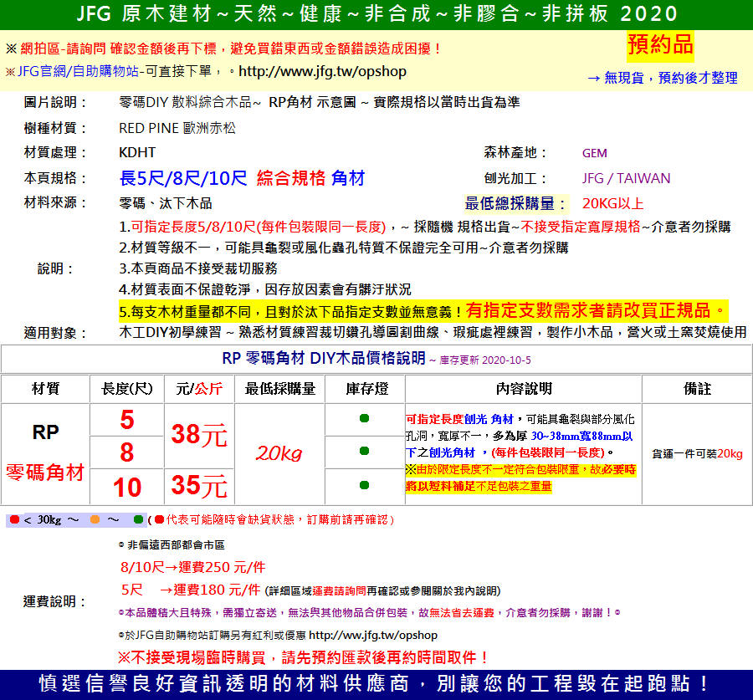Click the highlighted "最低總採購量：" label
Image resolution: width=753 pixels, height=700 pixels.
[x=516, y=203]
